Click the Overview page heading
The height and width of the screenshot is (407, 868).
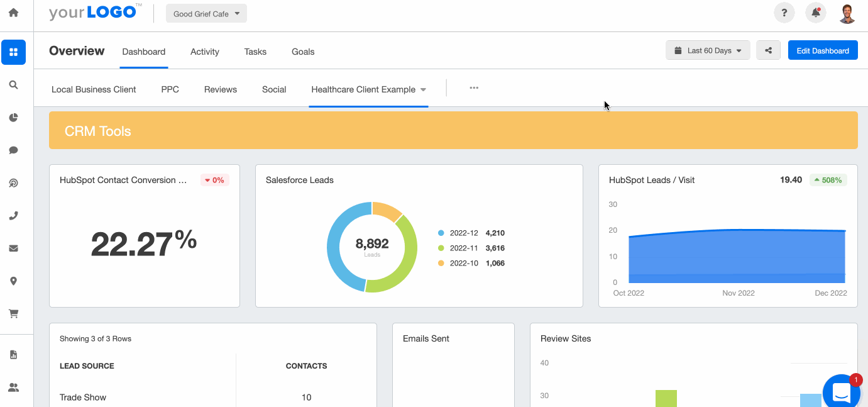pos(77,51)
